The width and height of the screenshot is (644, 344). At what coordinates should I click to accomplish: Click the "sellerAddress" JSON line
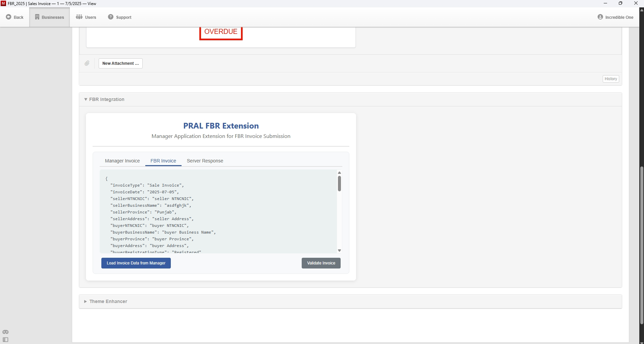152,219
